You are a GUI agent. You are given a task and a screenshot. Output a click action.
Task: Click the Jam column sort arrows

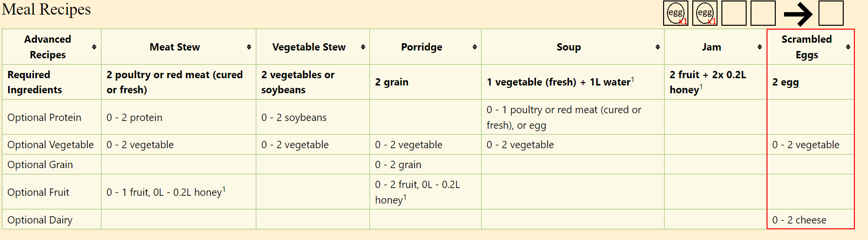point(759,47)
